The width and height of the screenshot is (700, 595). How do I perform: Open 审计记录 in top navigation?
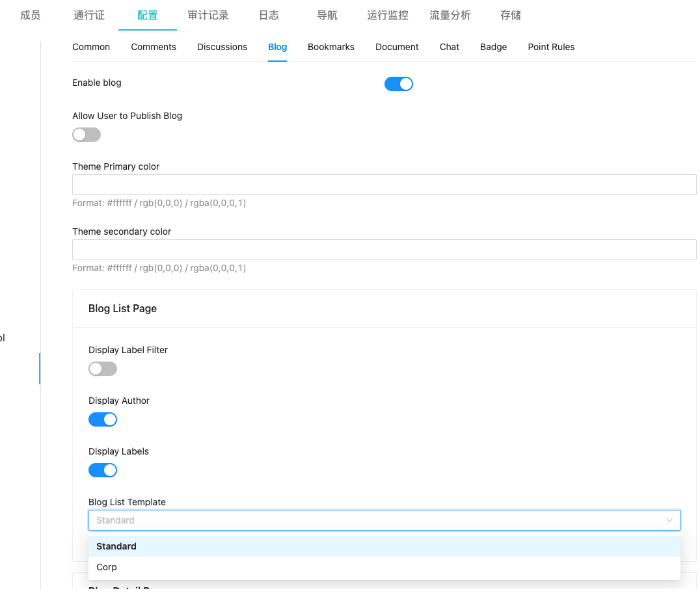coord(208,15)
